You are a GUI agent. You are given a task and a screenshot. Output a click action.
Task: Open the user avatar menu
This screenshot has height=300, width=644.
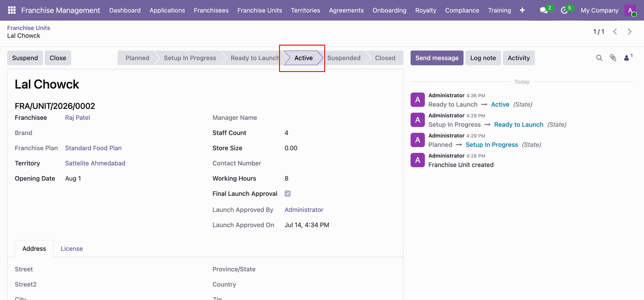[x=630, y=10]
